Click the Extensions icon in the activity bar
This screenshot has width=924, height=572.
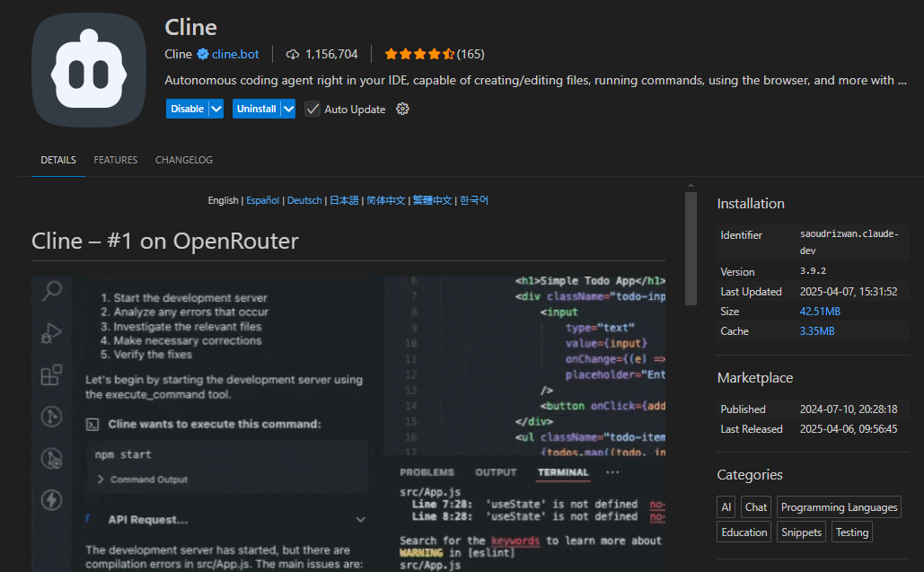tap(51, 374)
